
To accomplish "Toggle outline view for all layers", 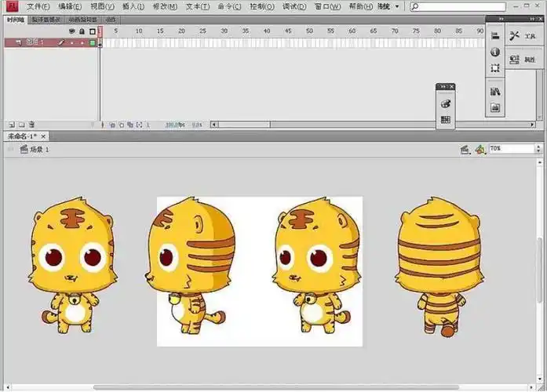I will [x=92, y=31].
